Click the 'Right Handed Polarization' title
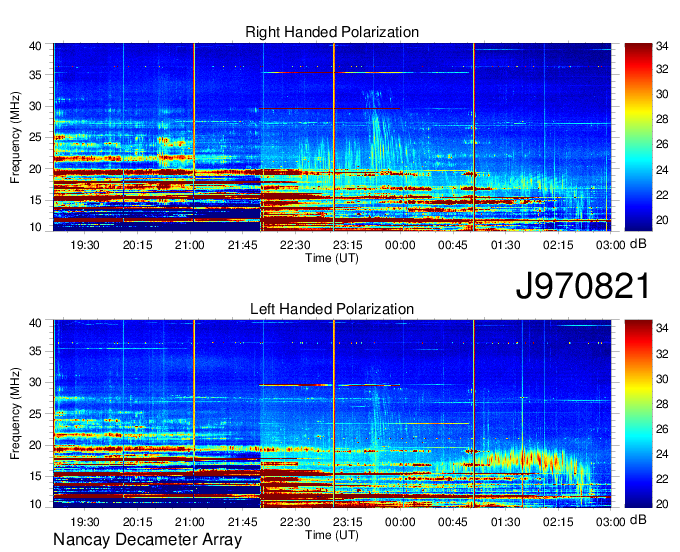The width and height of the screenshot is (680, 552). point(332,32)
